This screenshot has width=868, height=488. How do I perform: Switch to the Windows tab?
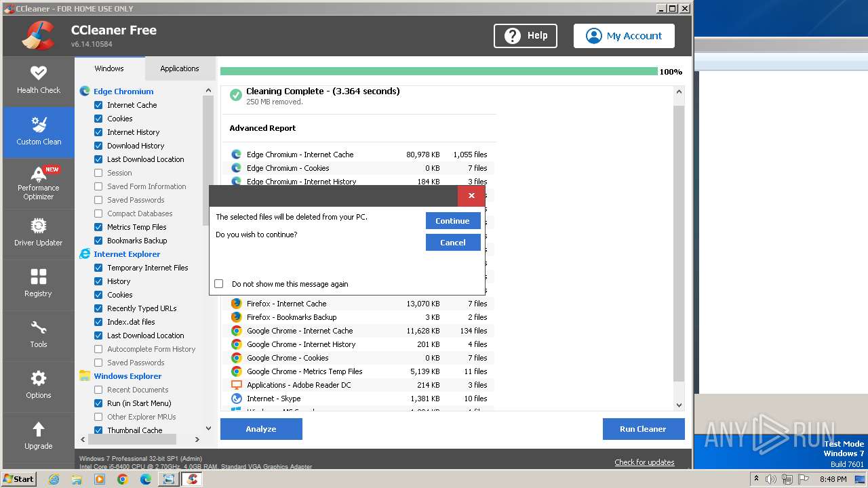click(x=109, y=68)
